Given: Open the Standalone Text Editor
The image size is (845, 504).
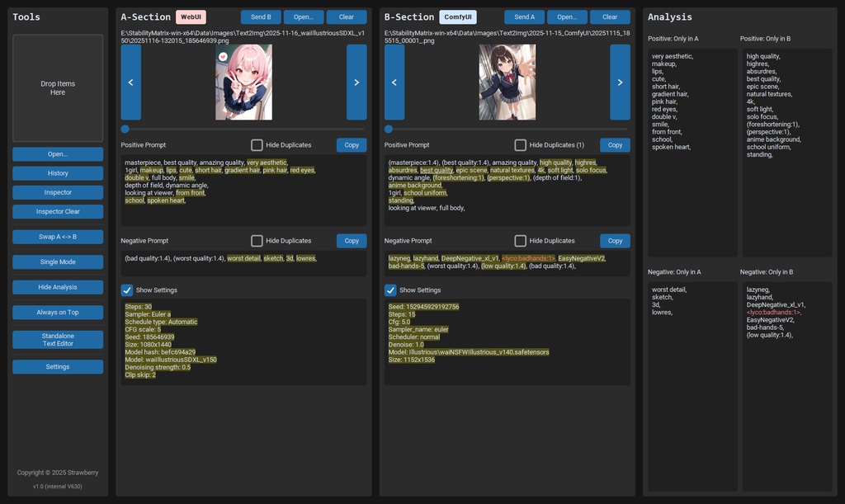Looking at the screenshot, I should [x=57, y=339].
